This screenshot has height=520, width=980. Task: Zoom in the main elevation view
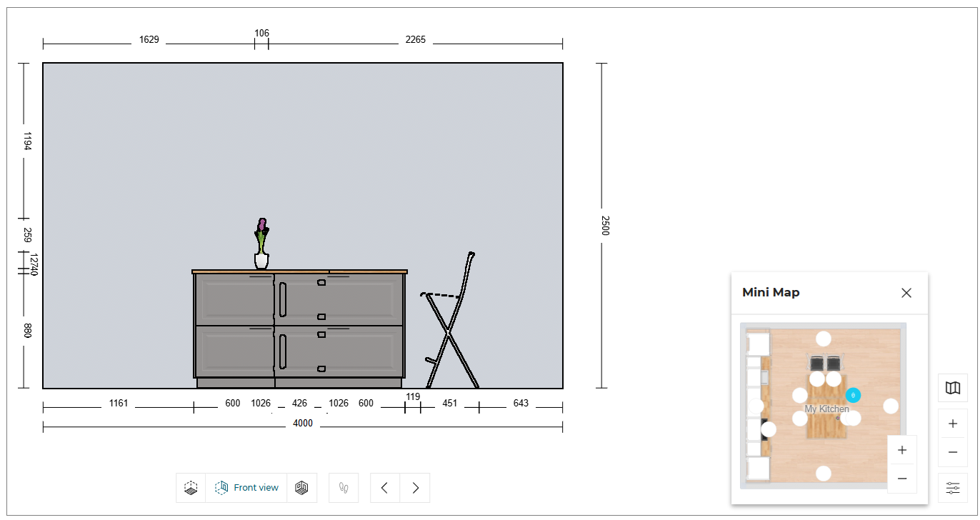pyautogui.click(x=952, y=424)
